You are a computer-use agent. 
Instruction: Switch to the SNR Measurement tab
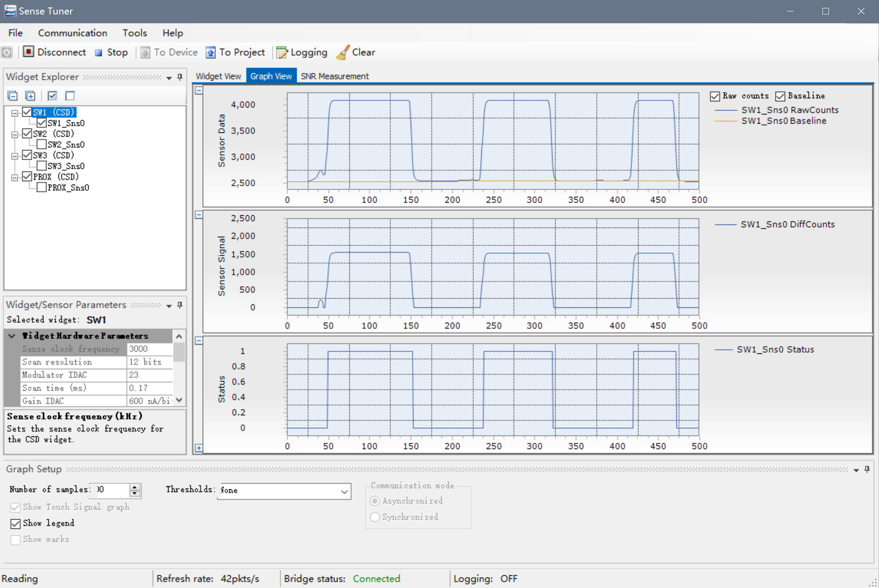pyautogui.click(x=335, y=76)
